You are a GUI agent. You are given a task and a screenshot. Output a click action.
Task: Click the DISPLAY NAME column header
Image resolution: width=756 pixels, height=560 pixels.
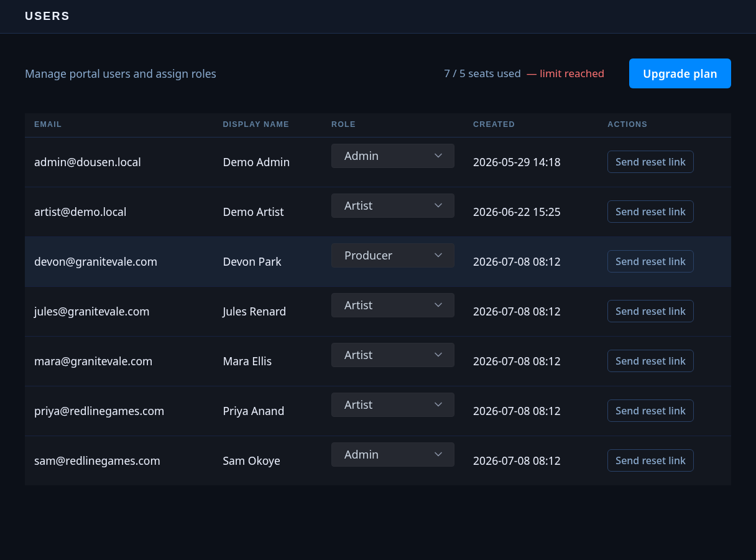click(x=256, y=124)
